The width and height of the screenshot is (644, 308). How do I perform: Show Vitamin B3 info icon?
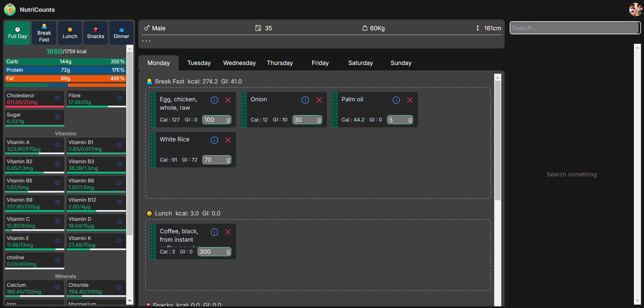pyautogui.click(x=119, y=164)
